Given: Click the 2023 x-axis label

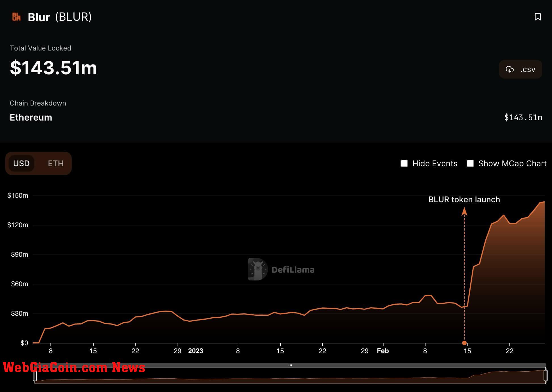Looking at the screenshot, I should [195, 351].
